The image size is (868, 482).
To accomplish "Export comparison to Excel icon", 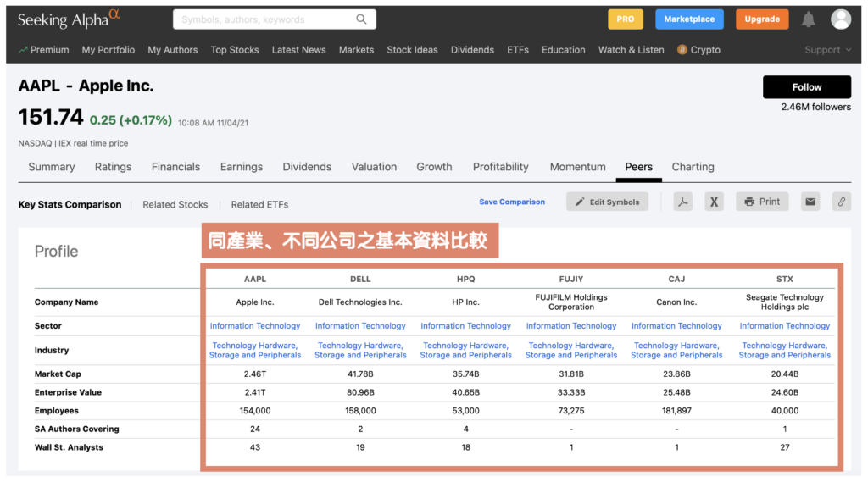I will [x=714, y=202].
